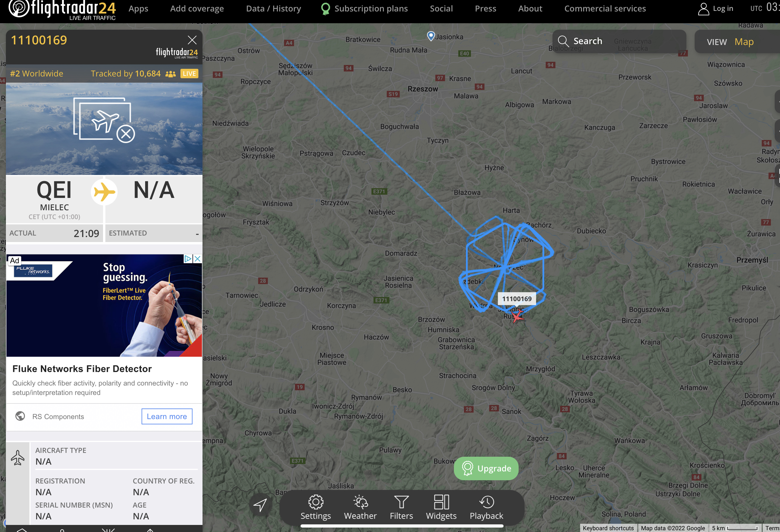Image resolution: width=780 pixels, height=532 pixels.
Task: Click the Learn more ad button
Action: click(167, 416)
